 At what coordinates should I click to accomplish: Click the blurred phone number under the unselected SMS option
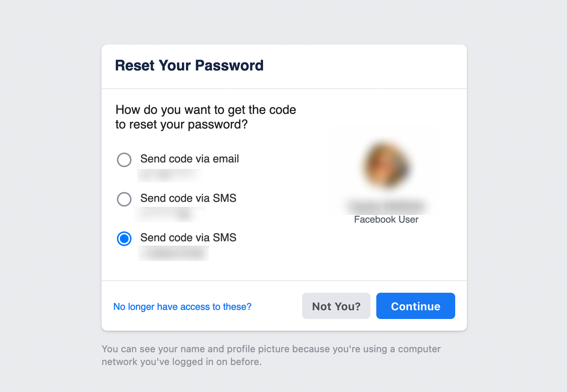(170, 214)
